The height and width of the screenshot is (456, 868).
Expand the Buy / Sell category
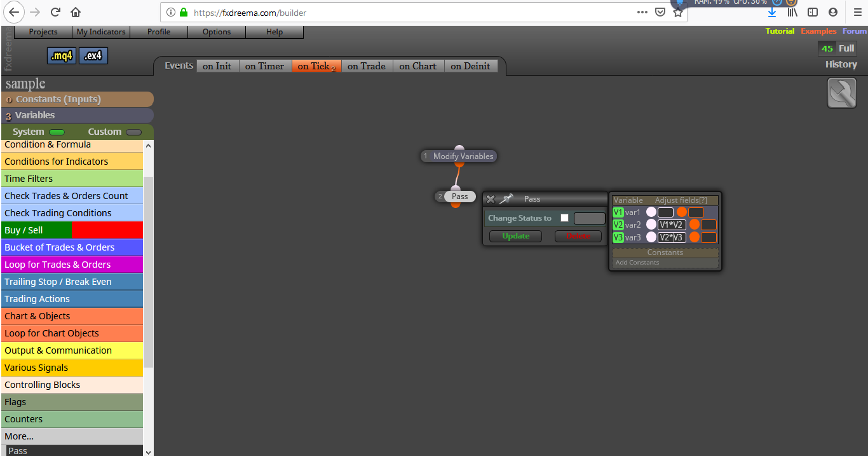click(x=72, y=230)
